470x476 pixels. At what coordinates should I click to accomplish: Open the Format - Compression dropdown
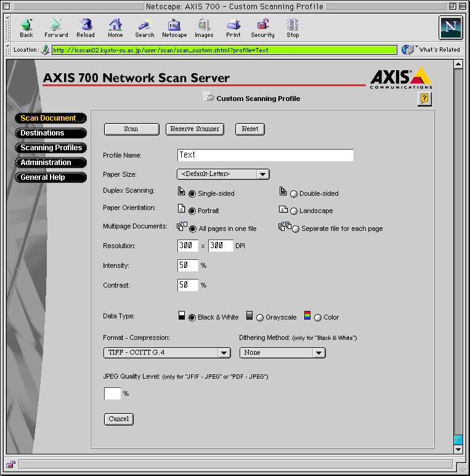pos(167,353)
